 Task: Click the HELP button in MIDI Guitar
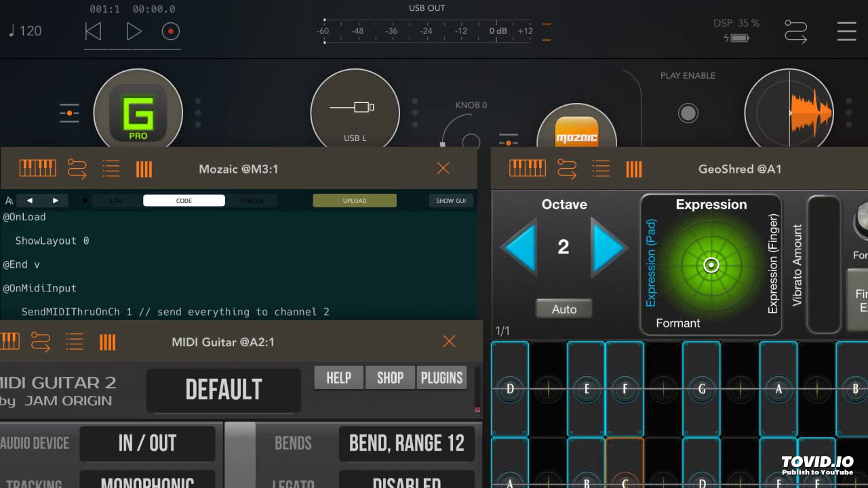338,378
